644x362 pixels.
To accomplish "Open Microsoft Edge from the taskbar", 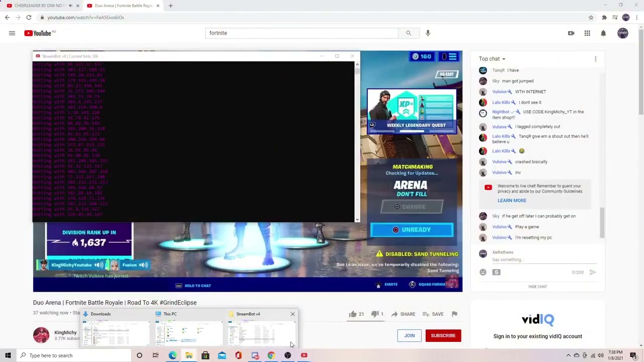I will coord(173,355).
